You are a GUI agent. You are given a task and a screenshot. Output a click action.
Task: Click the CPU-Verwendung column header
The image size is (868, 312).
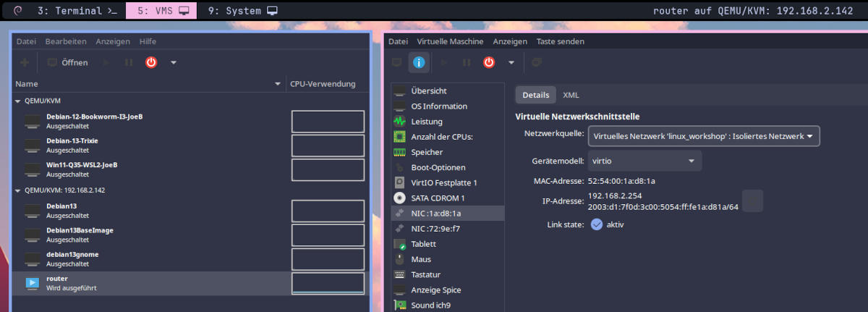tap(323, 84)
